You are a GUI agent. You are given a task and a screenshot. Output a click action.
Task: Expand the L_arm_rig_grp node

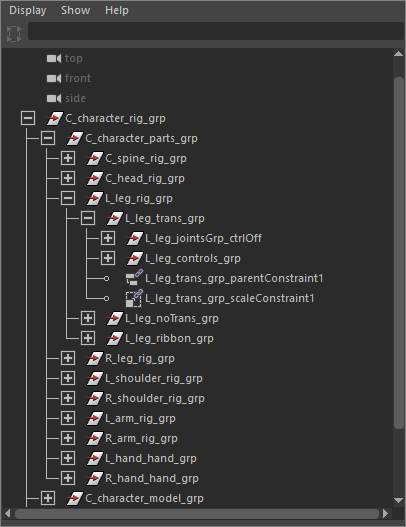tap(68, 418)
